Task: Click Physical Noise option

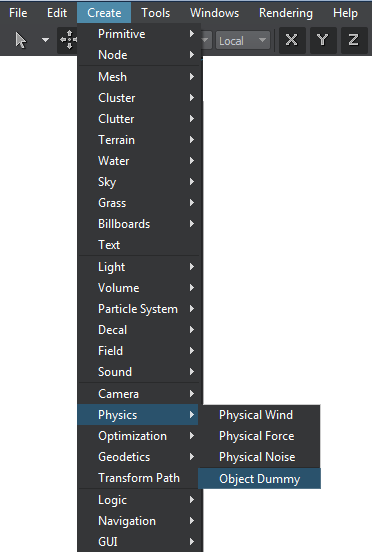Action: tap(259, 457)
